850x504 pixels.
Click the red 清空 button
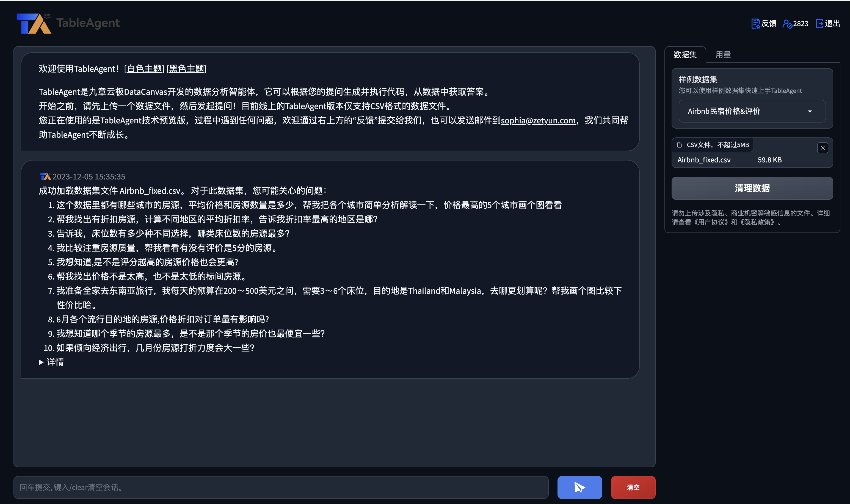pyautogui.click(x=633, y=487)
